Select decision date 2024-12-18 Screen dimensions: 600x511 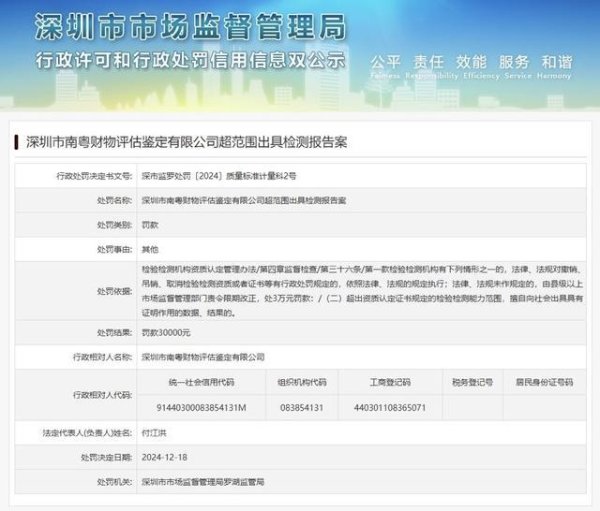[x=164, y=457]
